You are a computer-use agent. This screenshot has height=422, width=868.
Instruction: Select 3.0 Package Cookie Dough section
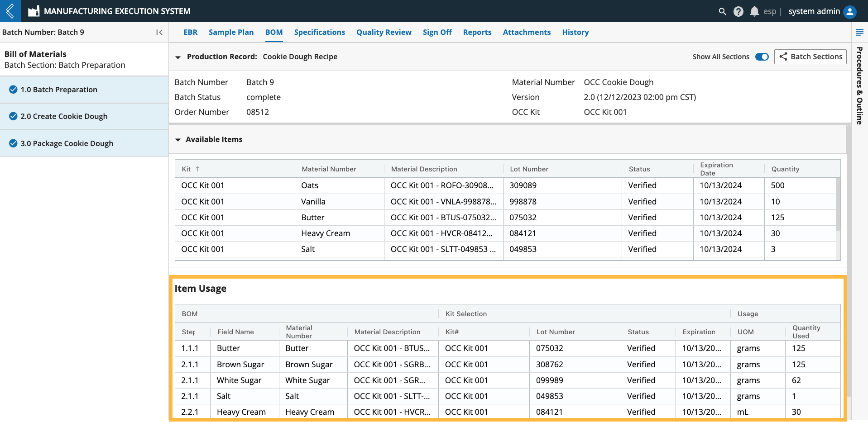pyautogui.click(x=84, y=143)
